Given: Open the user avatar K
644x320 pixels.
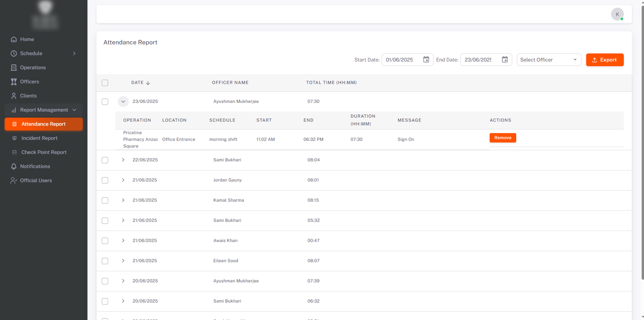Looking at the screenshot, I should click(617, 14).
